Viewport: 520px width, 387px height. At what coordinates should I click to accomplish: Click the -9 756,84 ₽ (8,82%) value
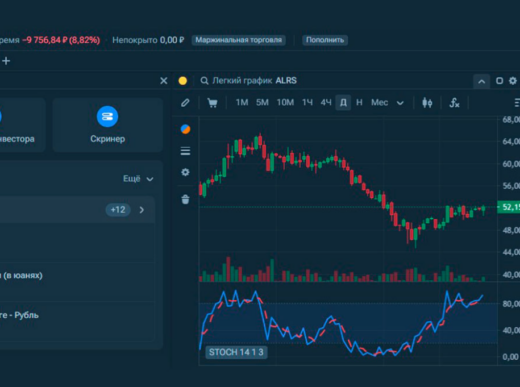[61, 40]
